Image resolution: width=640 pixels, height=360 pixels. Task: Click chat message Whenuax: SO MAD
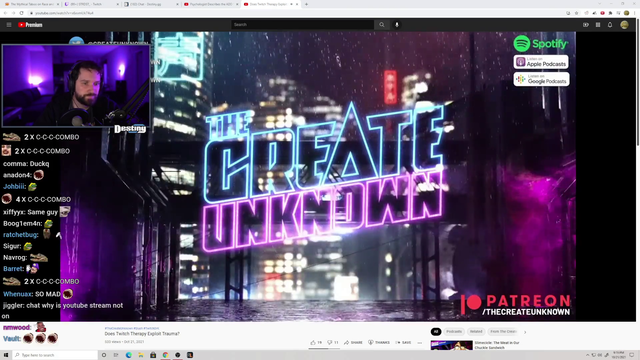(x=38, y=294)
